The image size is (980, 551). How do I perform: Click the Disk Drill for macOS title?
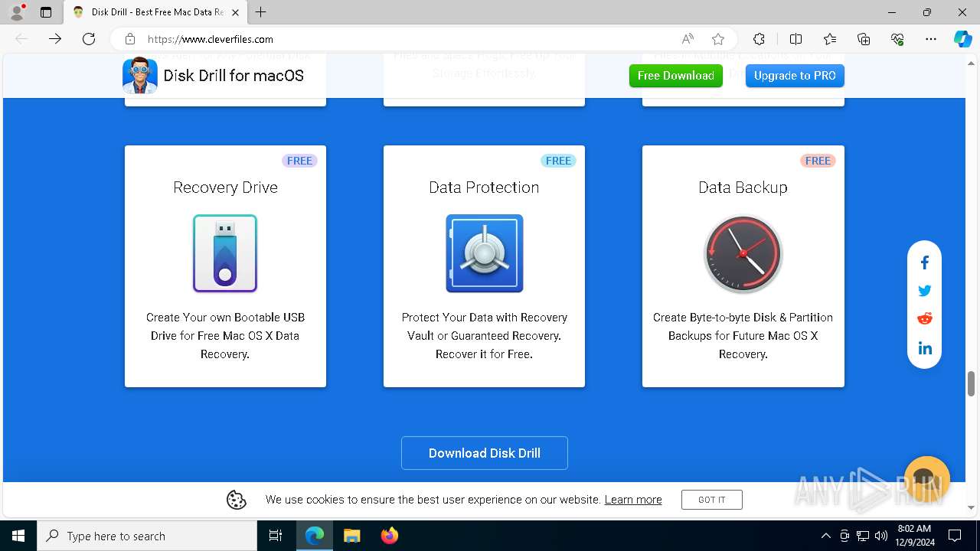[234, 76]
